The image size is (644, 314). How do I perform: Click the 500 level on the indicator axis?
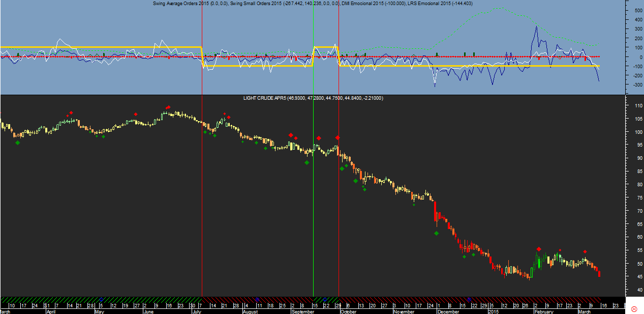[624, 10]
